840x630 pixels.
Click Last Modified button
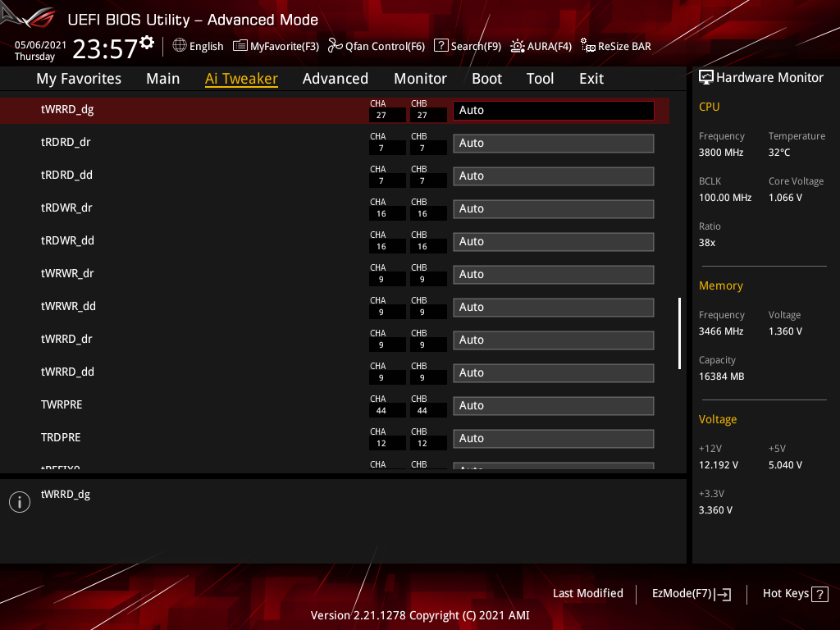coord(587,593)
